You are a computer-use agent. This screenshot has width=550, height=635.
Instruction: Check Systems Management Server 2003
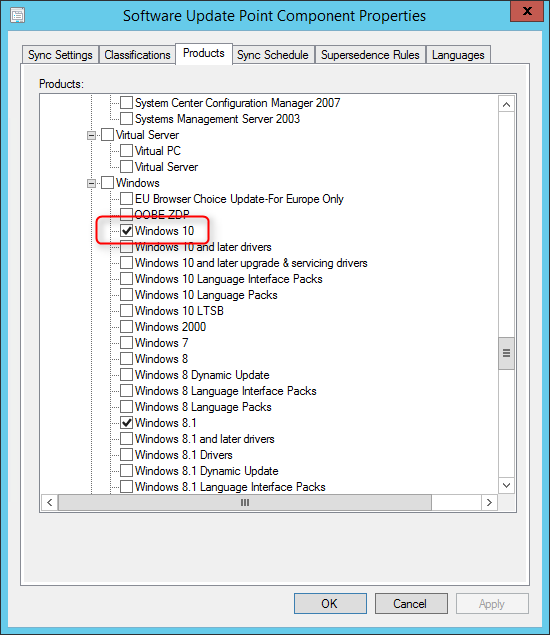[x=126, y=119]
